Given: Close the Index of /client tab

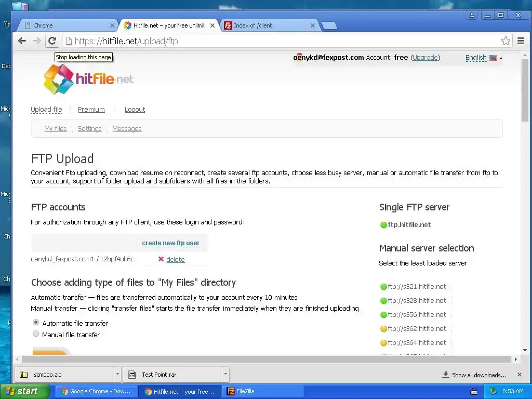Looking at the screenshot, I should pyautogui.click(x=312, y=25).
